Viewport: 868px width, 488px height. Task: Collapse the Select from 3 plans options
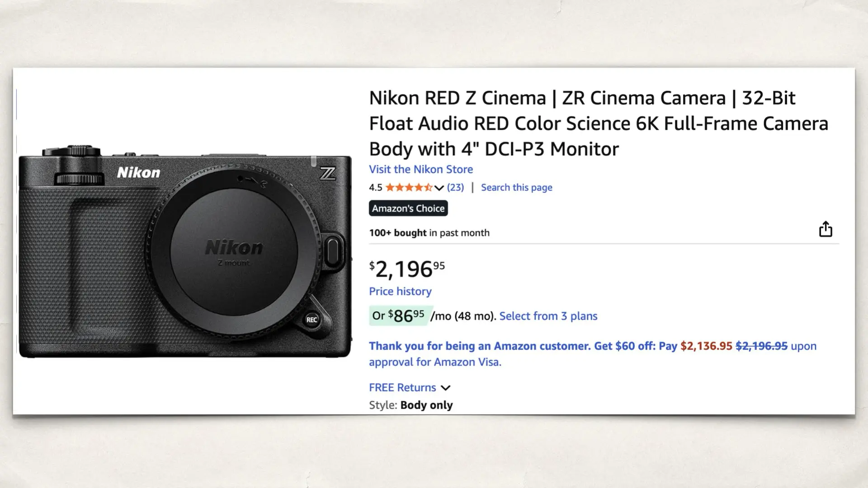(x=548, y=316)
